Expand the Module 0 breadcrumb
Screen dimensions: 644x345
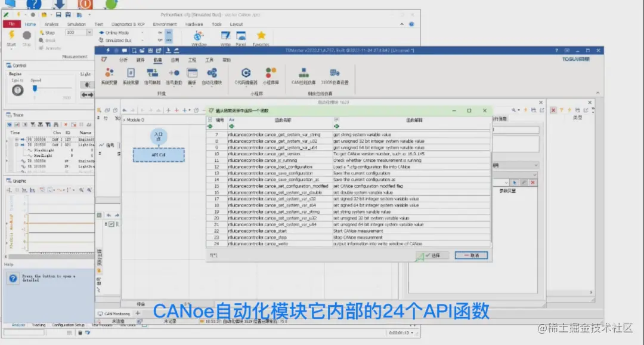click(125, 120)
